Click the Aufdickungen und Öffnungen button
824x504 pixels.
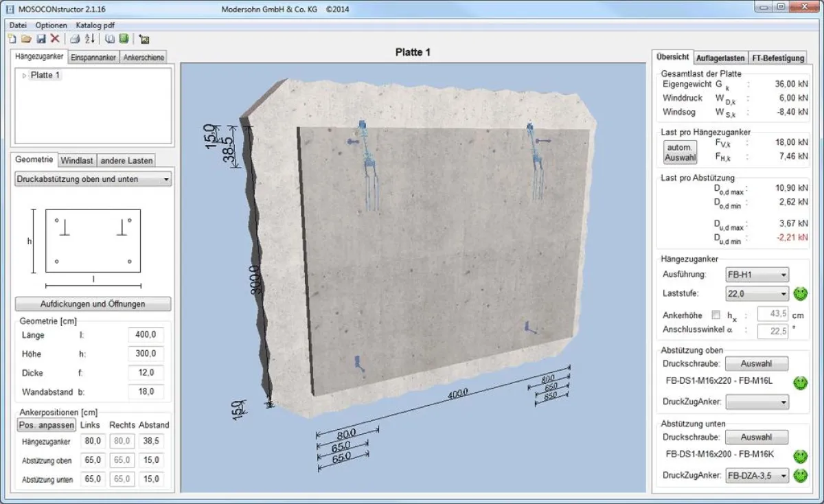92,303
